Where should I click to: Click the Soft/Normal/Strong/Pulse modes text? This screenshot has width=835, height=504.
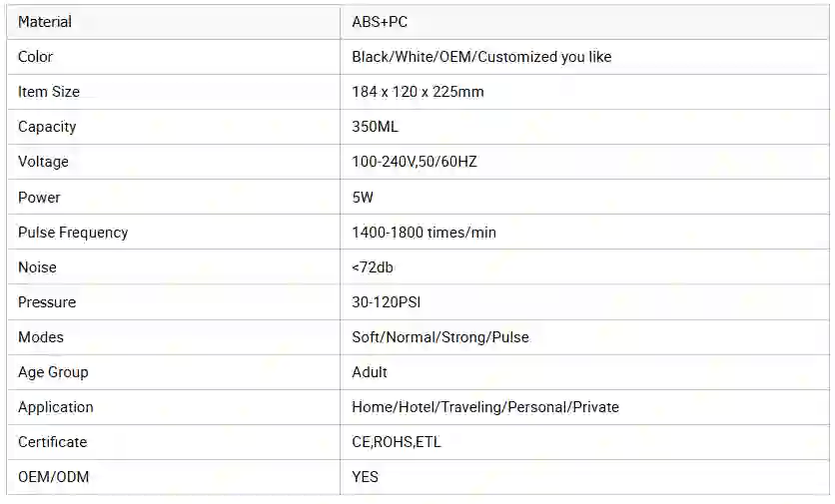pyautogui.click(x=440, y=337)
